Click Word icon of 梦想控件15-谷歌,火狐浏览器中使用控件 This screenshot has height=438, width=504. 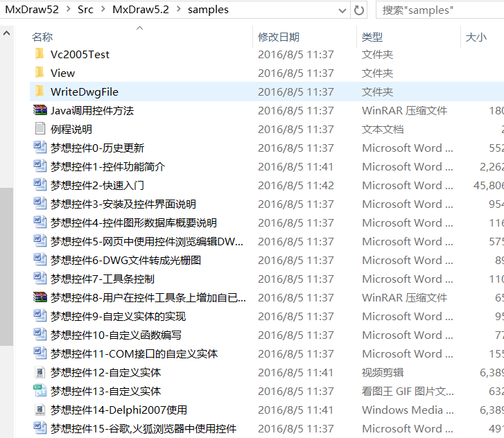click(40, 428)
